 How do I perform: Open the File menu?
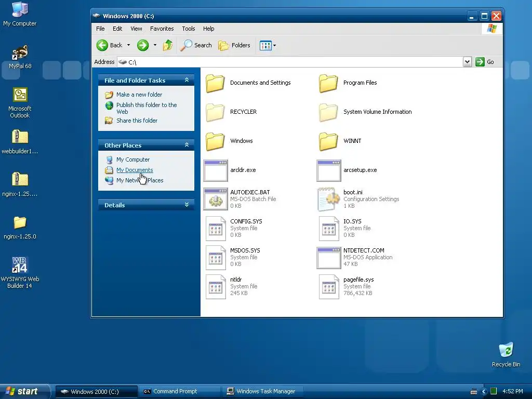point(100,29)
